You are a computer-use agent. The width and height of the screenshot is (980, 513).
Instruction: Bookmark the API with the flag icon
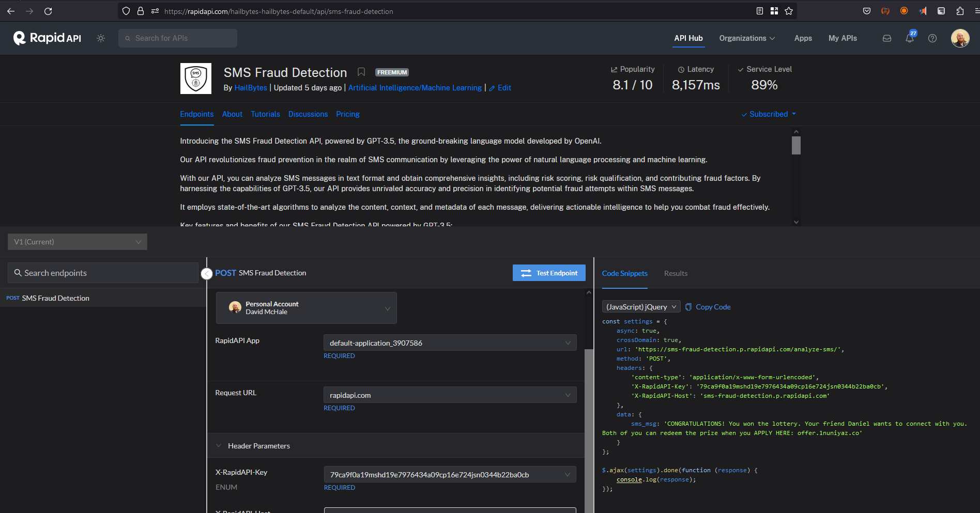[361, 72]
